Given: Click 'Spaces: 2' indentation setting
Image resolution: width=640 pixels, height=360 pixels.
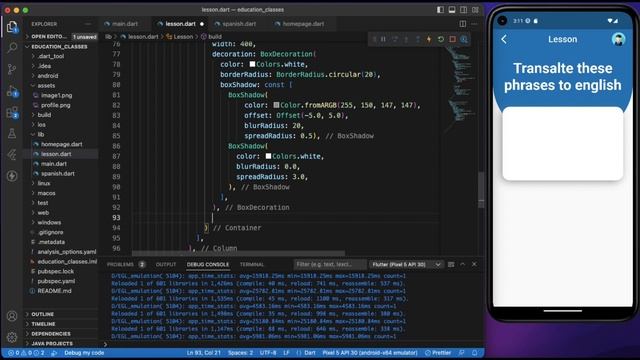Looking at the screenshot, I should click(240, 353).
